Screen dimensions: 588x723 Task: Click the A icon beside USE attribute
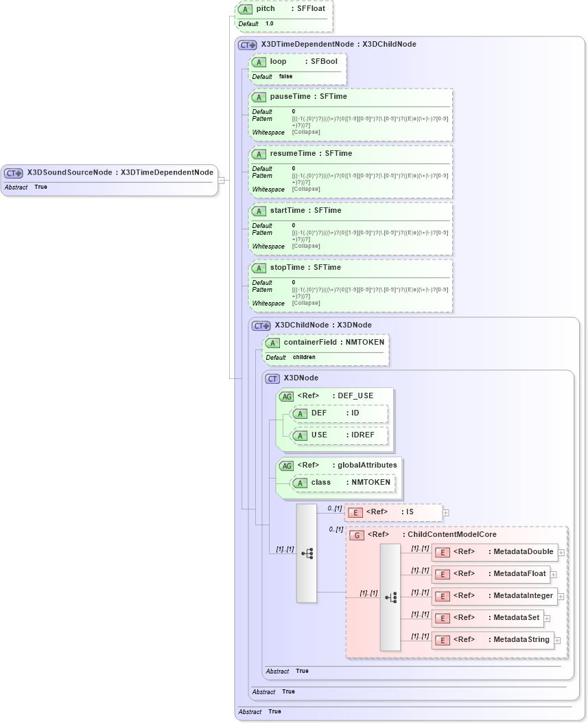point(300,436)
